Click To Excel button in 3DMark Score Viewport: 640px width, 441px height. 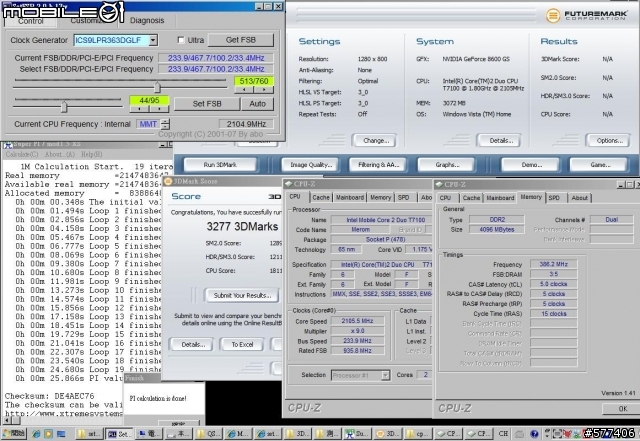click(242, 345)
